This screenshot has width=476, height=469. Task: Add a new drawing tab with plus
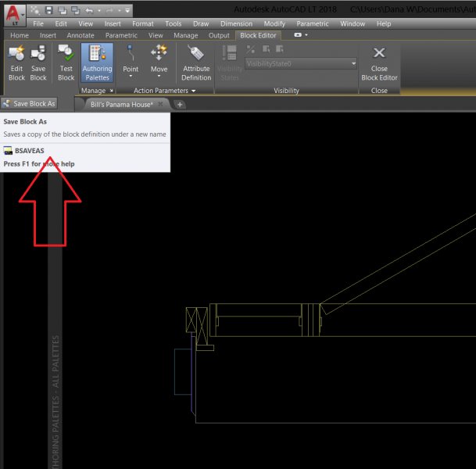pyautogui.click(x=180, y=105)
